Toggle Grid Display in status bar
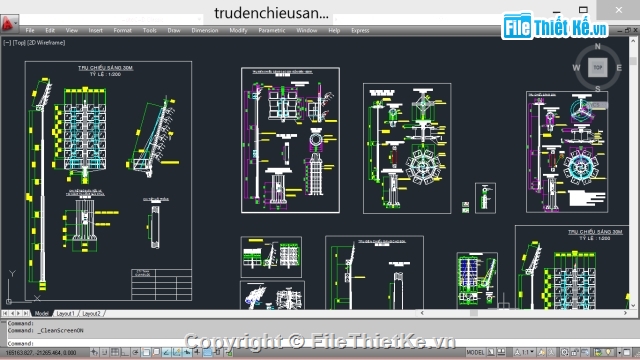The width and height of the screenshot is (640, 360). 115,352
